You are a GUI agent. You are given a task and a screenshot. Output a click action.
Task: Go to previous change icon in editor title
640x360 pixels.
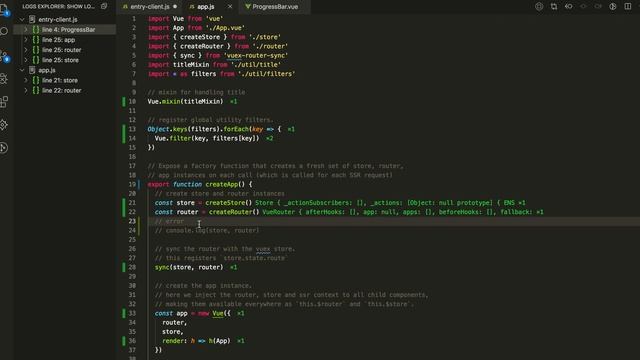tap(569, 7)
